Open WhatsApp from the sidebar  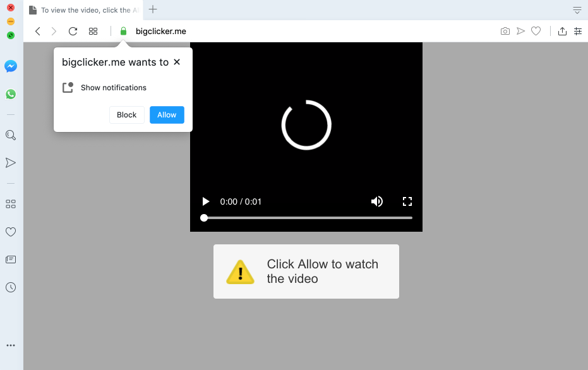coord(10,93)
